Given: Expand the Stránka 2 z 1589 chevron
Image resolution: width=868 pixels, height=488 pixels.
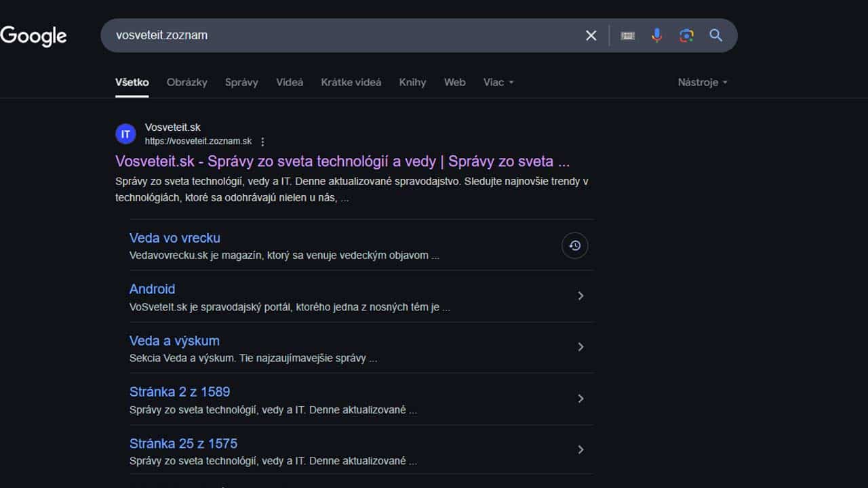Looking at the screenshot, I should [580, 399].
